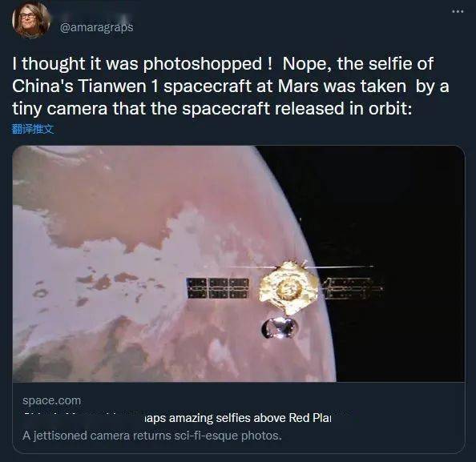Click the black space area of the image
The height and width of the screenshot is (462, 476).
tap(394, 197)
